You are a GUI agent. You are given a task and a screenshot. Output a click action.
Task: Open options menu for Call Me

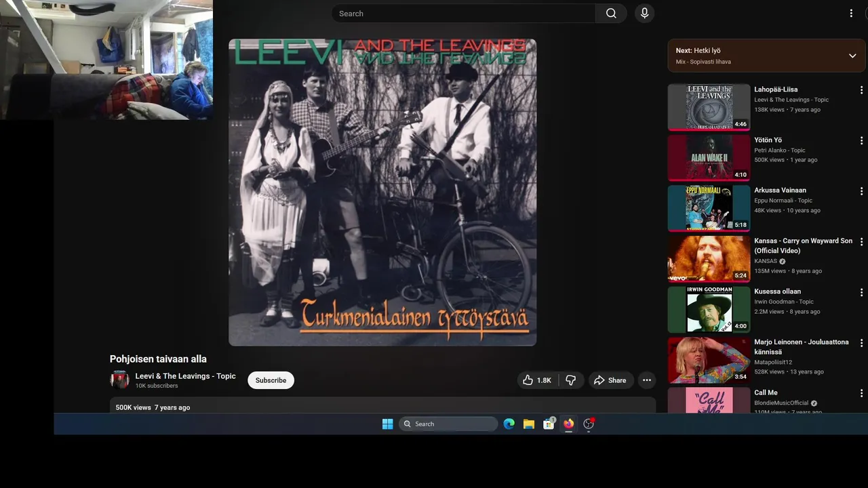[x=862, y=394]
